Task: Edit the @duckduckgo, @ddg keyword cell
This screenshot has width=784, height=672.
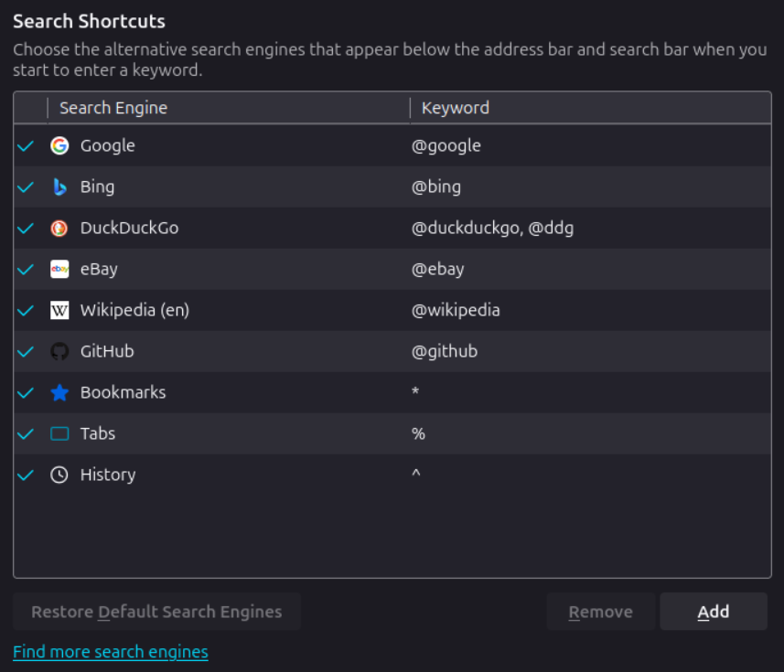Action: [492, 228]
